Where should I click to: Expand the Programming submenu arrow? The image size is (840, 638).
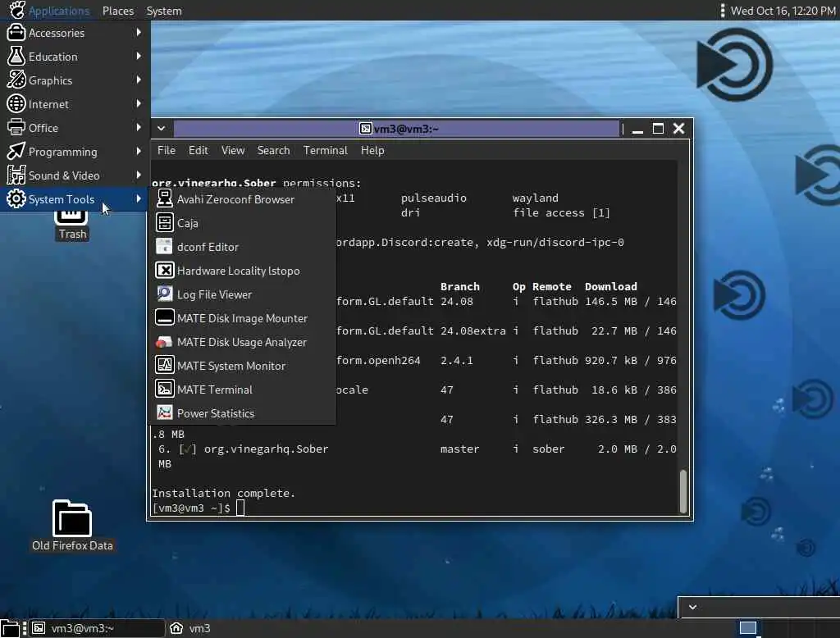(139, 151)
